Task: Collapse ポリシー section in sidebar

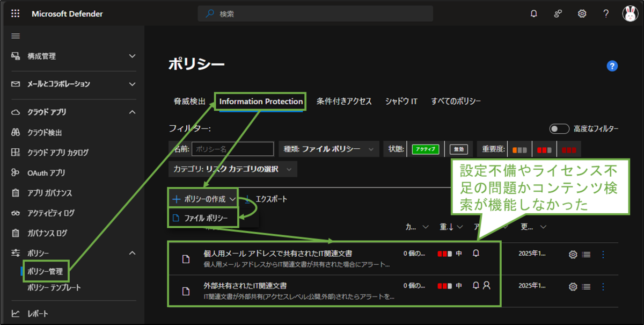Action: tap(133, 253)
